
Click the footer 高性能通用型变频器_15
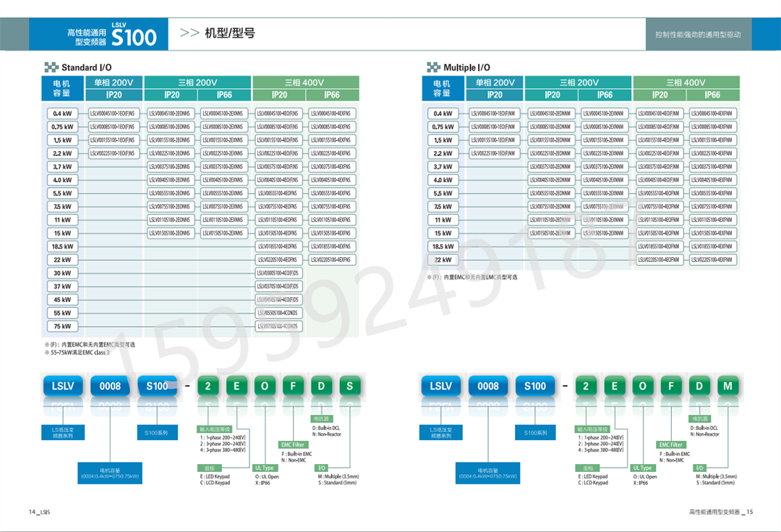click(x=721, y=512)
